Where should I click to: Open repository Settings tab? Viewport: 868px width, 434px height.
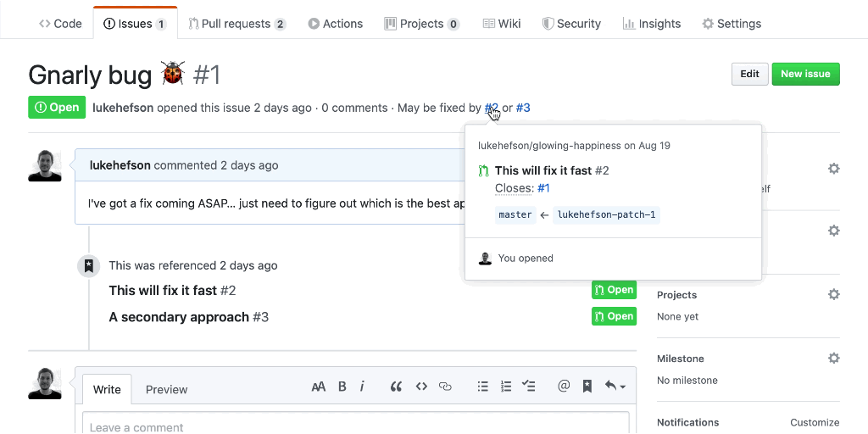click(x=732, y=24)
